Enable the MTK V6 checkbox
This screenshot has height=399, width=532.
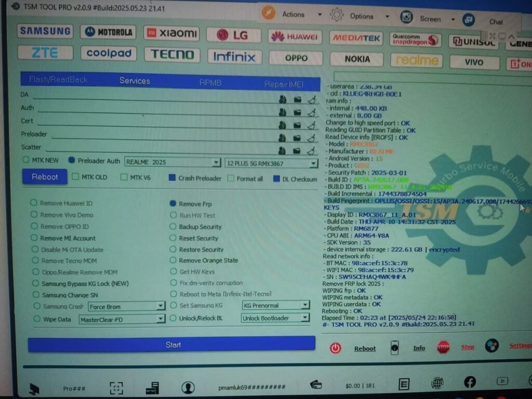click(136, 178)
